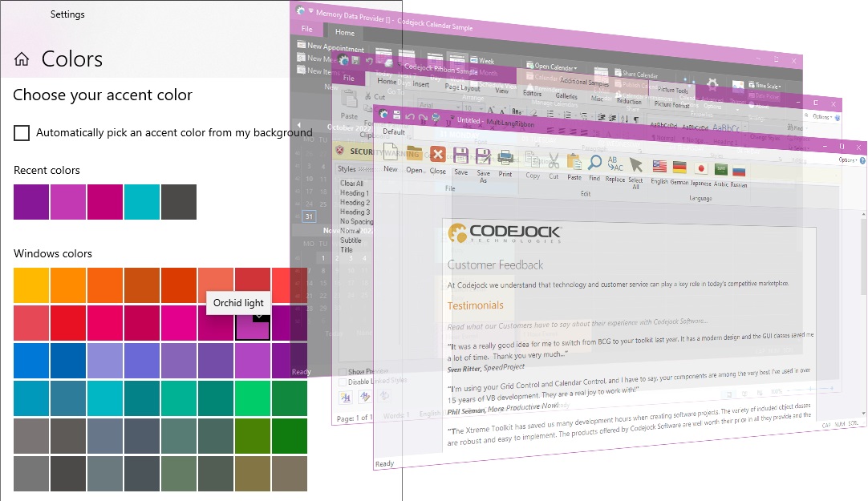Viewport: 868px width, 501px height.
Task: Switch to Page Layout tab in Ribbon Sample
Action: pos(463,87)
